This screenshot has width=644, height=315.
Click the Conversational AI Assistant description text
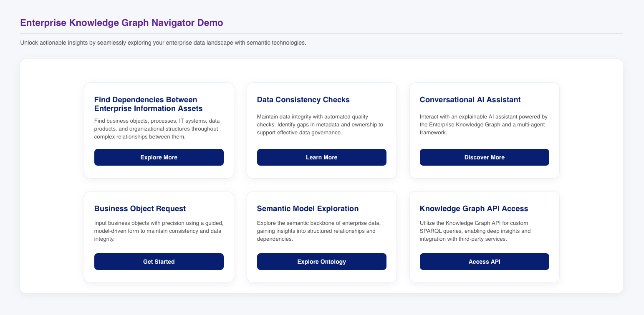(x=483, y=124)
